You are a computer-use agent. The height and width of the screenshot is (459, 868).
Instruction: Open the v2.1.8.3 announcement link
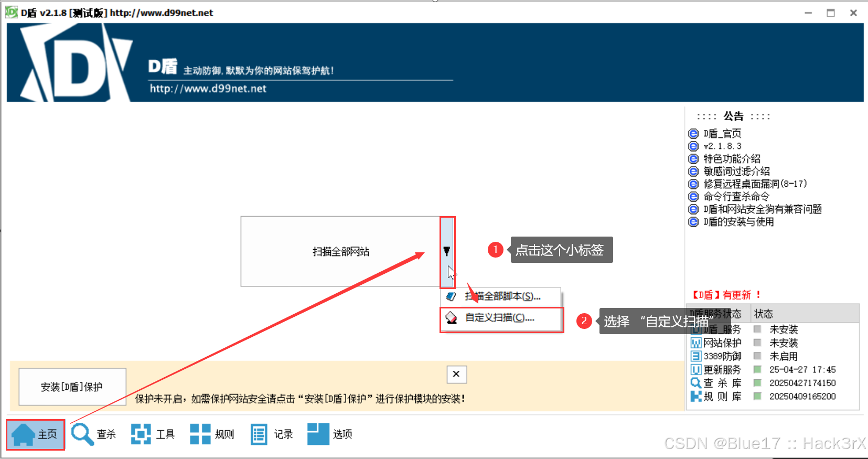click(722, 146)
